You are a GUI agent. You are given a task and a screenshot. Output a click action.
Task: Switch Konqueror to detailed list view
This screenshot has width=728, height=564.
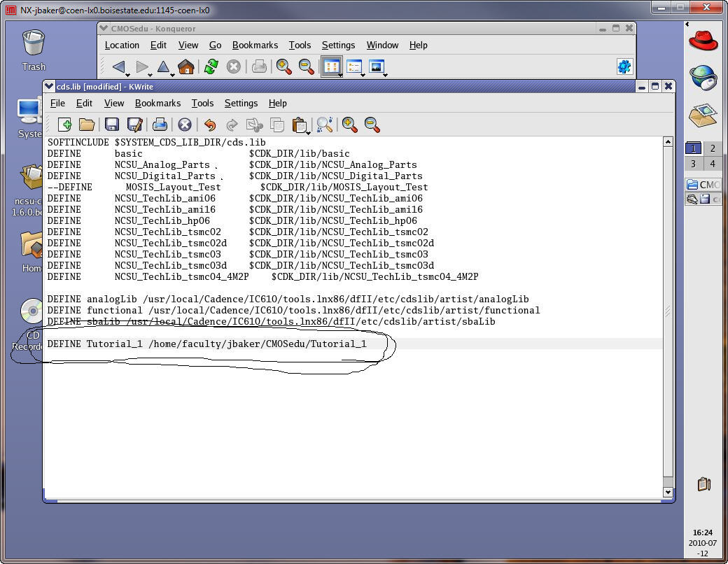354,67
